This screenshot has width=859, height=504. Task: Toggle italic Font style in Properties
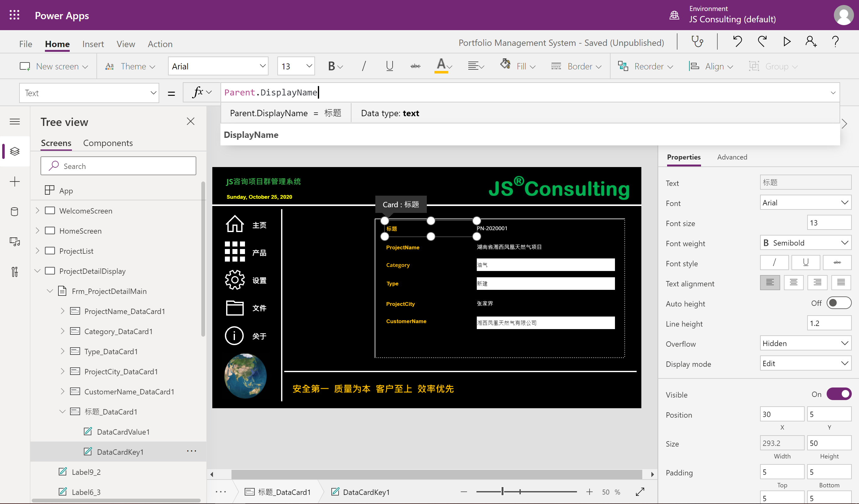pyautogui.click(x=774, y=263)
